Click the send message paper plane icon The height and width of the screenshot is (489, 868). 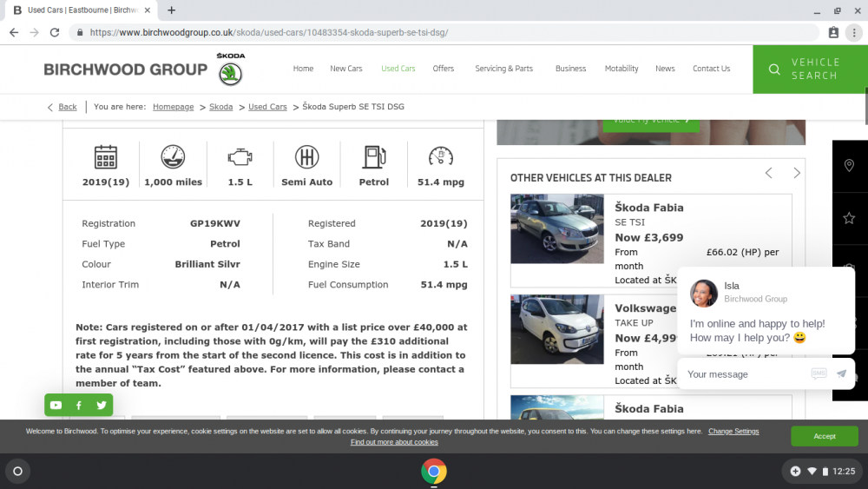(841, 373)
